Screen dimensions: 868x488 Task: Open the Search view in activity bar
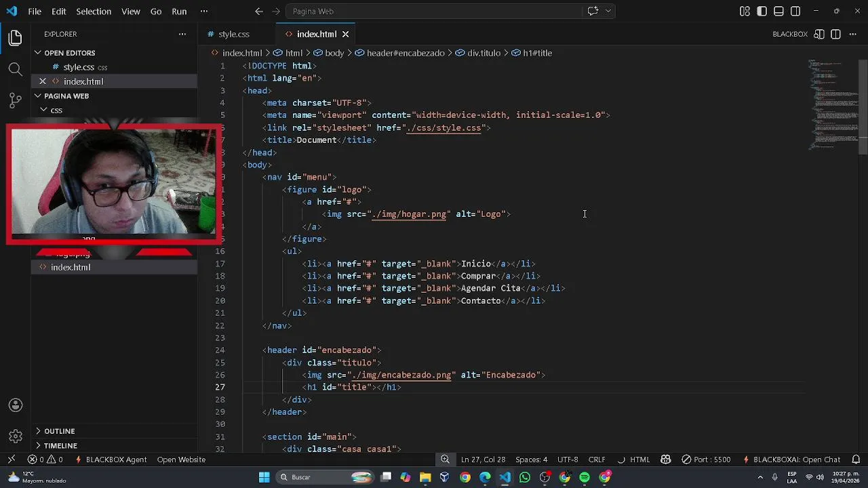click(15, 69)
